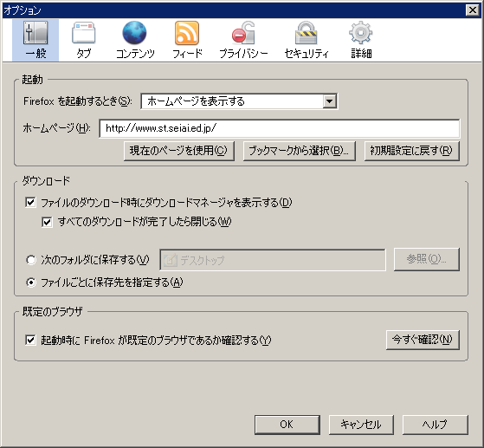Click 現在のページを使用 button

pos(178,151)
